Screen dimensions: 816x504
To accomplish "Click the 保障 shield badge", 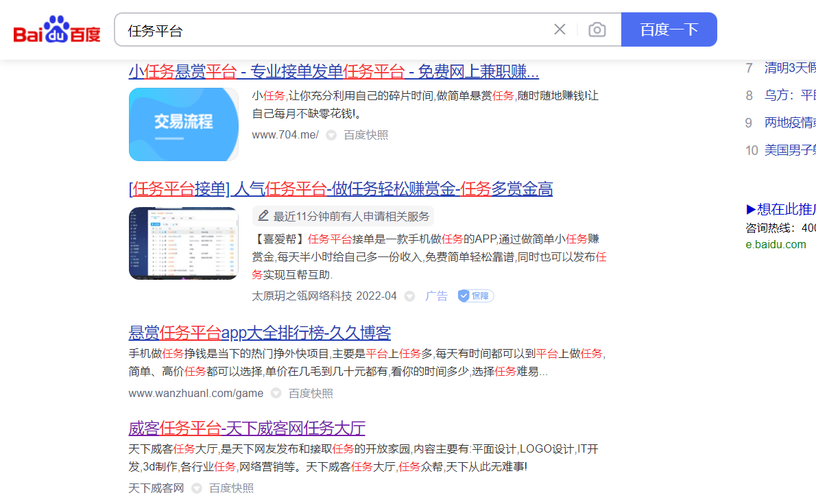I will [476, 296].
